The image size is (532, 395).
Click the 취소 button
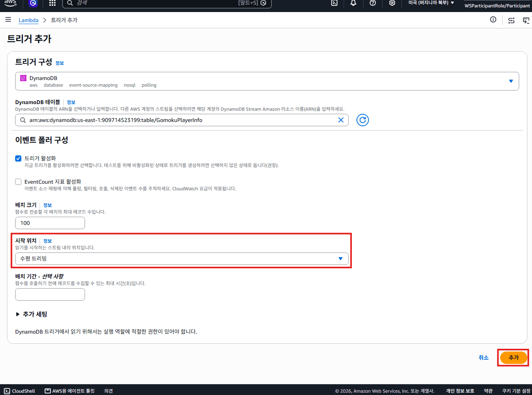click(x=483, y=358)
